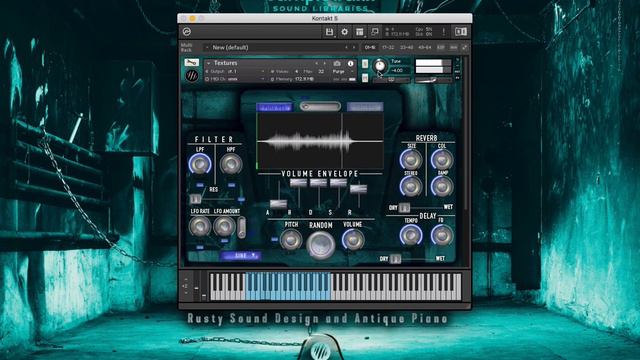
Task: Click the Sustain envelope fader
Action: [x=338, y=182]
